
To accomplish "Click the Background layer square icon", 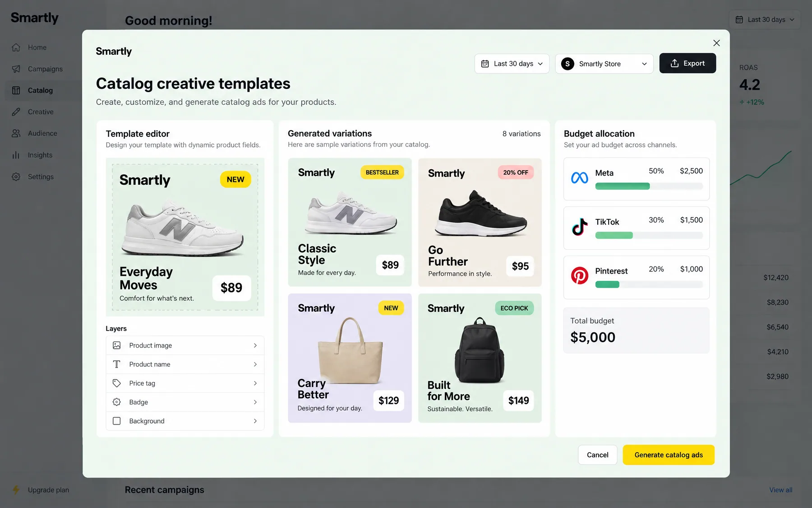I will pos(117,421).
